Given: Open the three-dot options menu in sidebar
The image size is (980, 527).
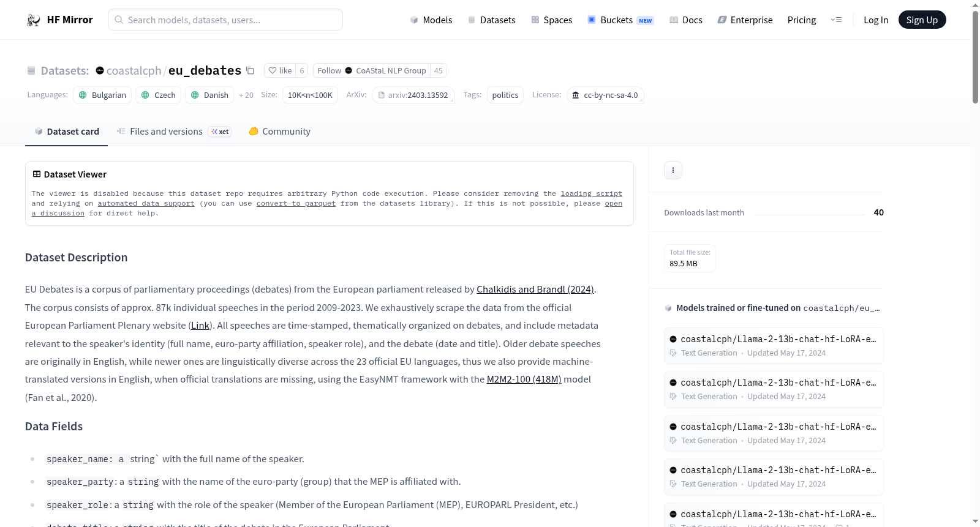Looking at the screenshot, I should 673,170.
